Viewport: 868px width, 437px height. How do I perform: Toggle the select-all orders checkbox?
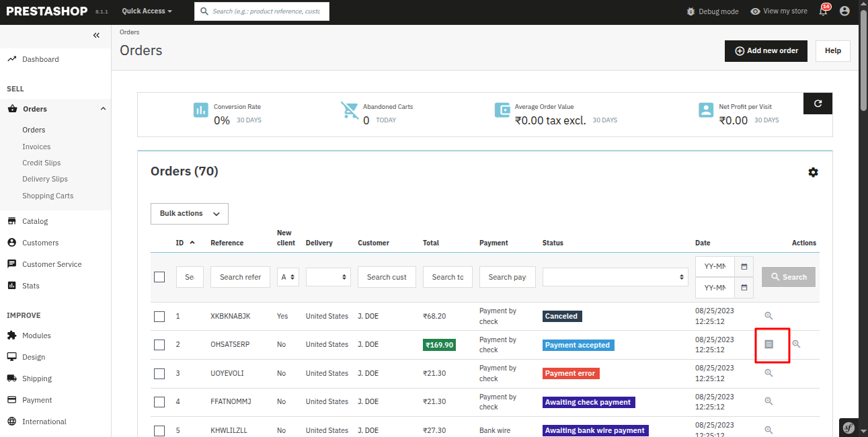(159, 277)
